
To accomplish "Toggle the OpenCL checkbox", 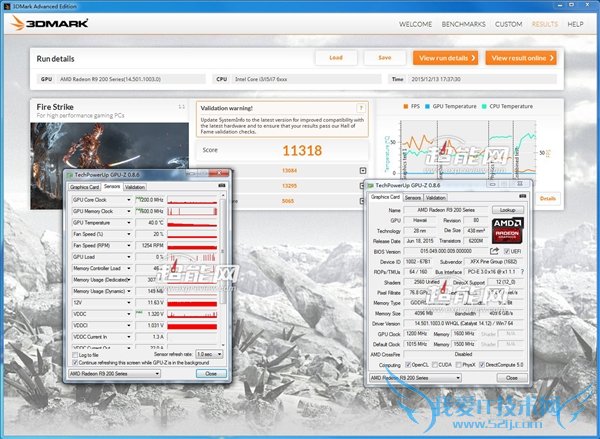I will (x=408, y=365).
